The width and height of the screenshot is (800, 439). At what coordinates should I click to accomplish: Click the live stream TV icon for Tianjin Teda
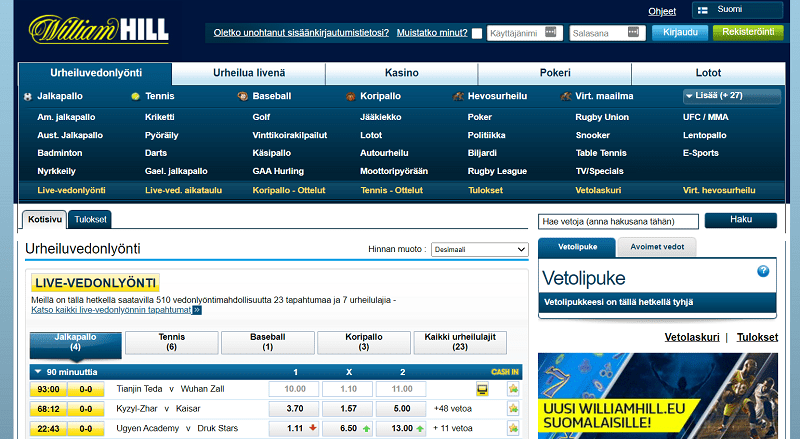point(482,389)
